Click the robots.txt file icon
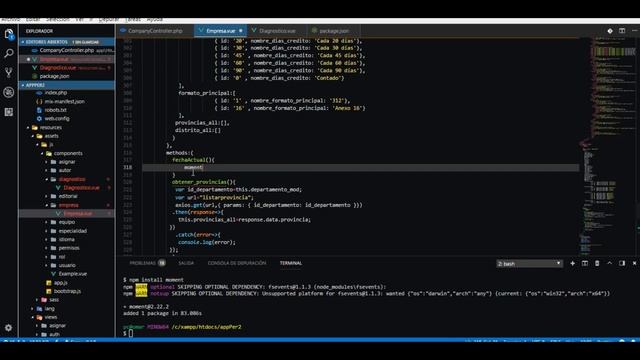 (39, 110)
